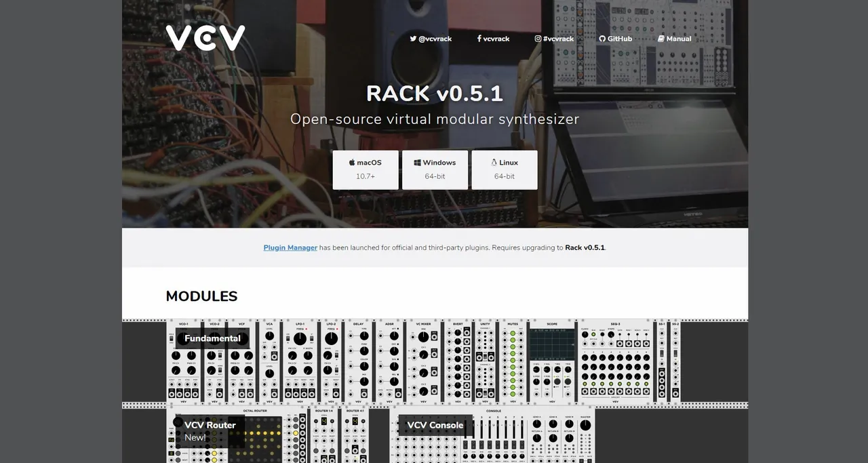Click the Rack v0.5.1 bold text in notice
The image size is (868, 463).
tap(585, 247)
